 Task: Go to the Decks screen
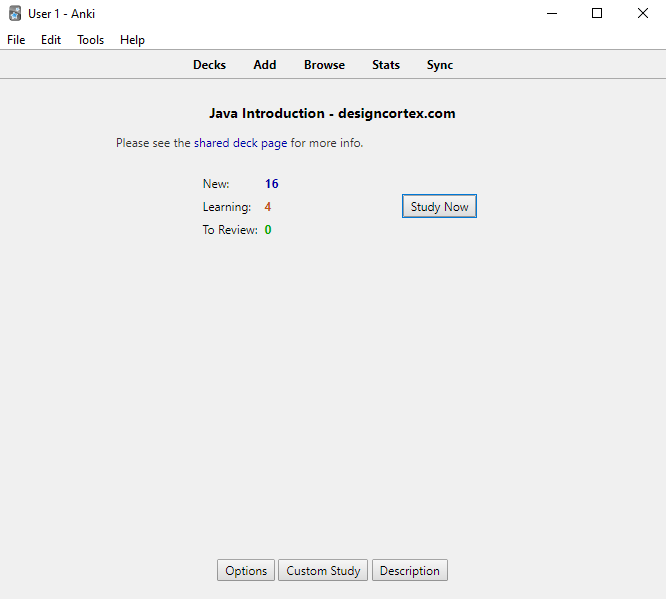[209, 65]
